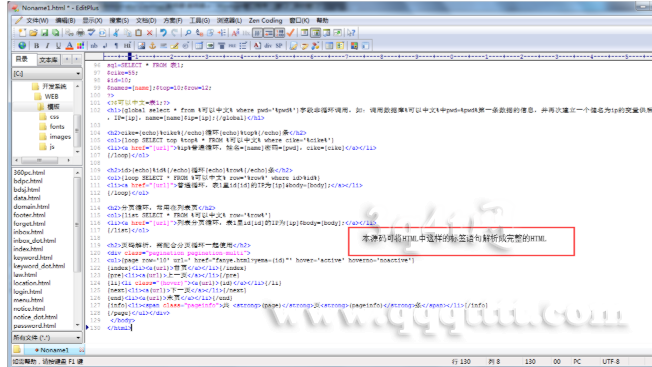Toggle line numbers display button
652x367 pixels.
[279, 32]
